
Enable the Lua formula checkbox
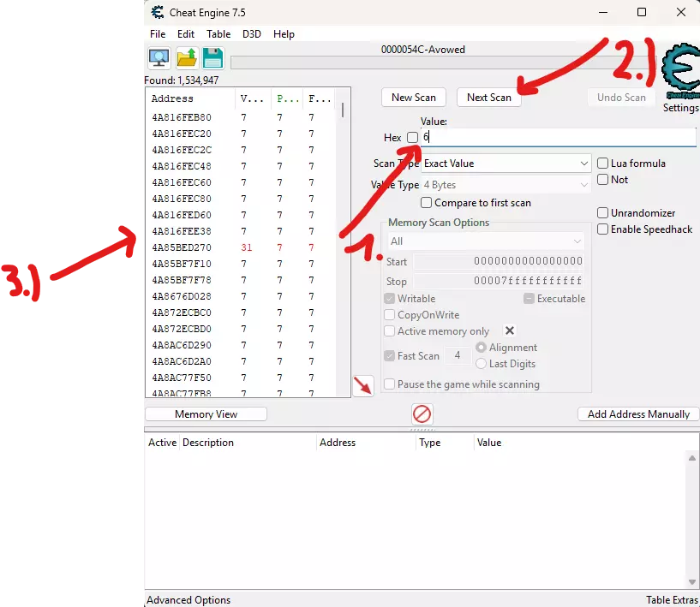pyautogui.click(x=602, y=164)
